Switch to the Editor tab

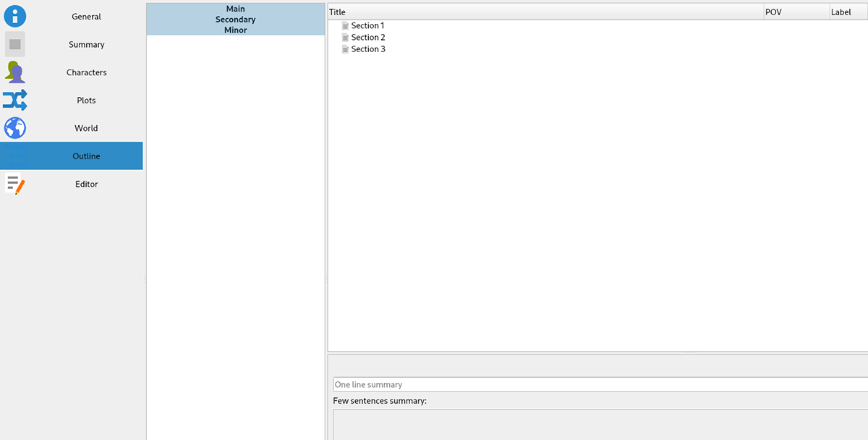point(72,184)
